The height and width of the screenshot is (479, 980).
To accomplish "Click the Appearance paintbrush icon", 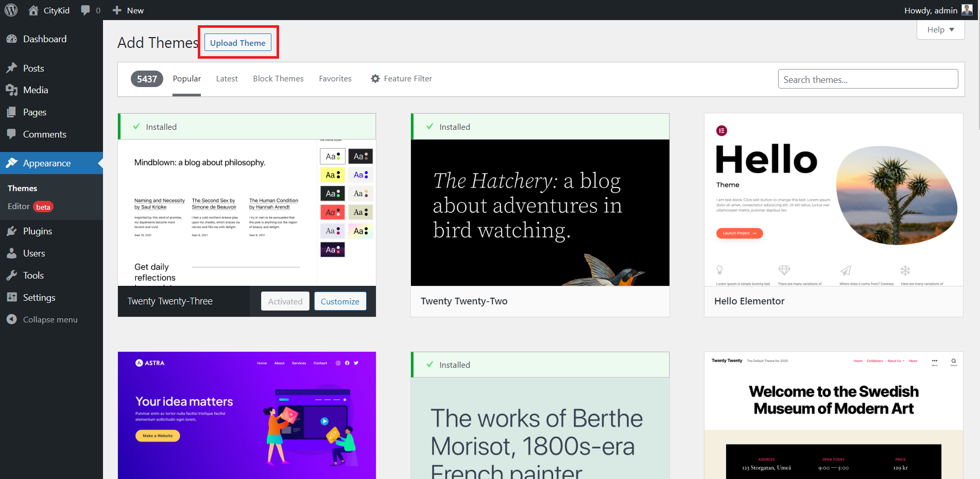I will (11, 163).
